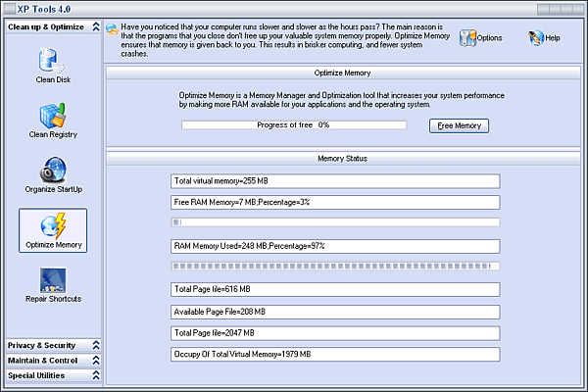588x392 pixels.
Task: Click the info bubble icon beside description
Action: 112,29
